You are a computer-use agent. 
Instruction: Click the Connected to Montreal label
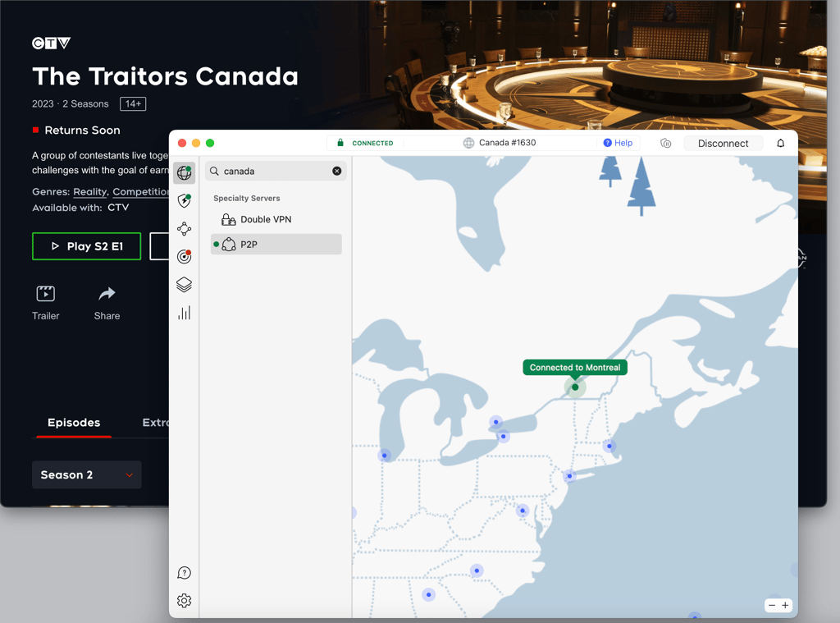coord(575,367)
